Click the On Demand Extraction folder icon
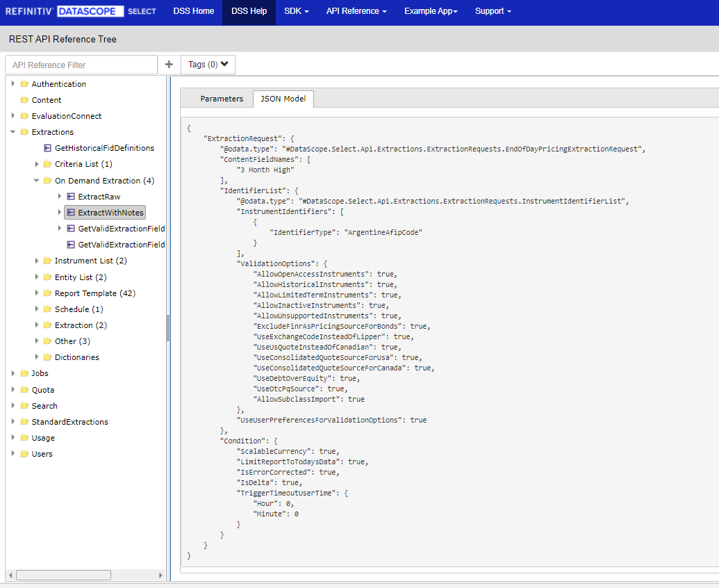Viewport: 719px width, 588px height. [x=47, y=181]
